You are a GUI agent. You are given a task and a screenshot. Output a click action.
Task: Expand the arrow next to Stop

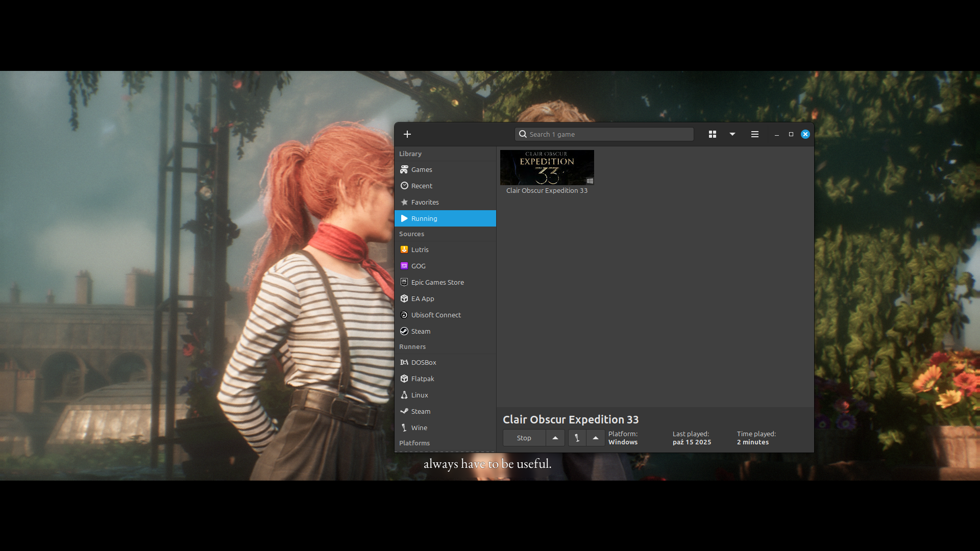pos(555,438)
